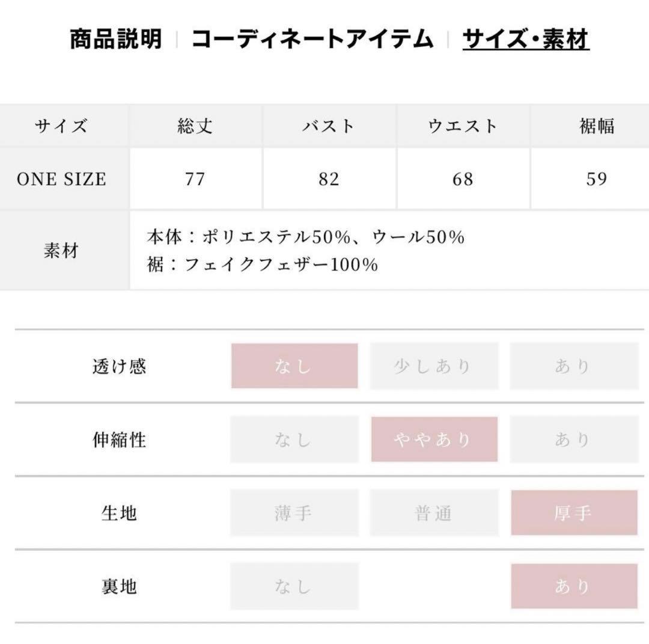Select なし for 透け感
Viewport: 649px width, 644px height.
[x=294, y=366]
